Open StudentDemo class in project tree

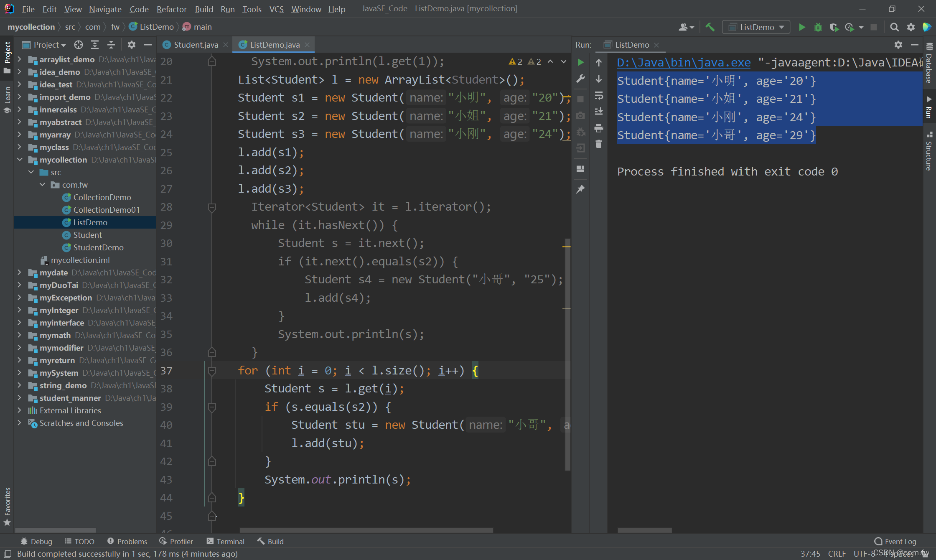click(x=98, y=247)
